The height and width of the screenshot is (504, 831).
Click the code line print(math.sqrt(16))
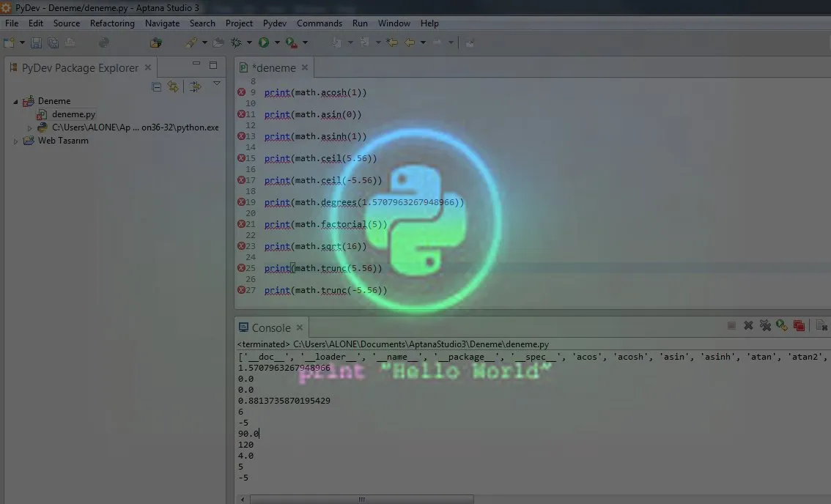[x=315, y=246]
